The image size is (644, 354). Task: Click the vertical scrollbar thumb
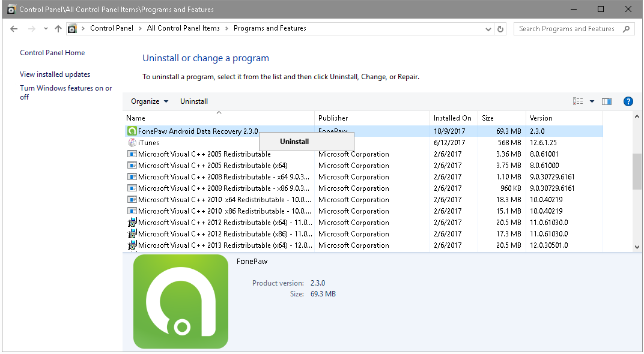pos(637,172)
